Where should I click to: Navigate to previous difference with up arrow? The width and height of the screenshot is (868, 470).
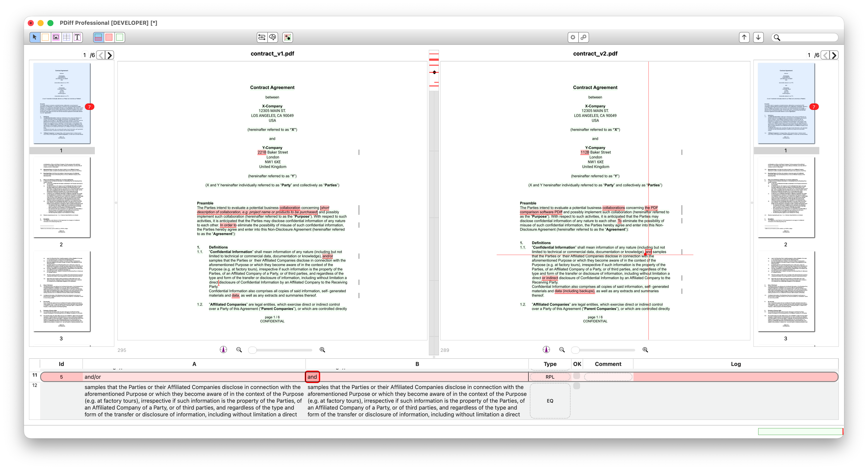(744, 37)
